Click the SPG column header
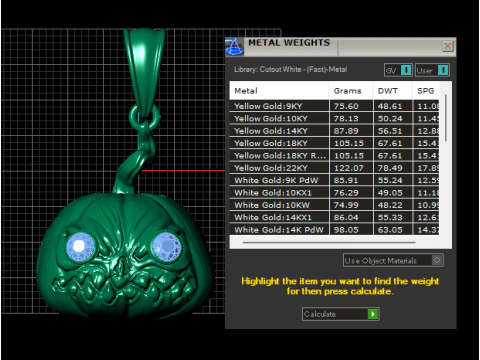The width and height of the screenshot is (480, 360). 426,91
